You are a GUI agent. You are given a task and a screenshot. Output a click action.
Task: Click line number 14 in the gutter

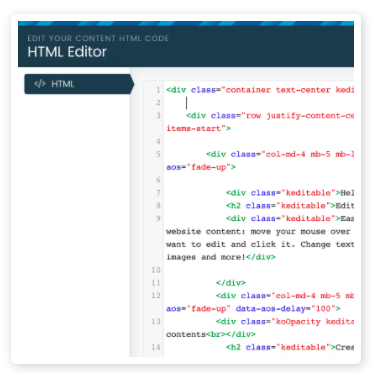[156, 347]
